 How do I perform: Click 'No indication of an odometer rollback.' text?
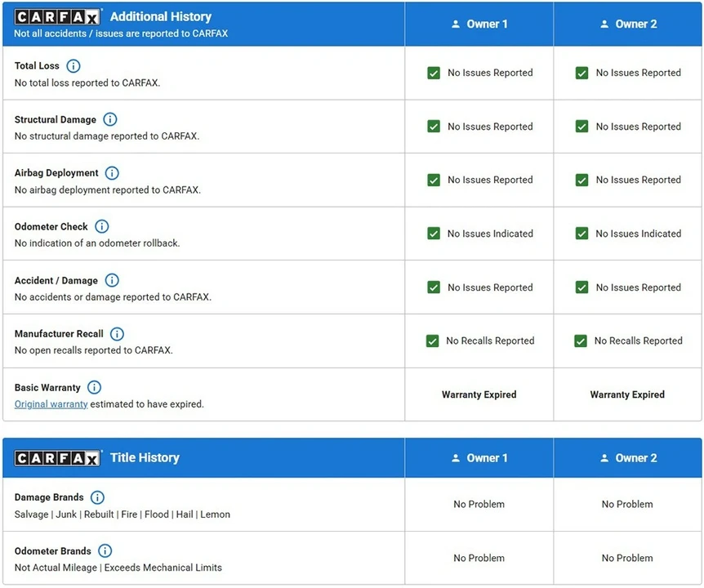coord(97,243)
